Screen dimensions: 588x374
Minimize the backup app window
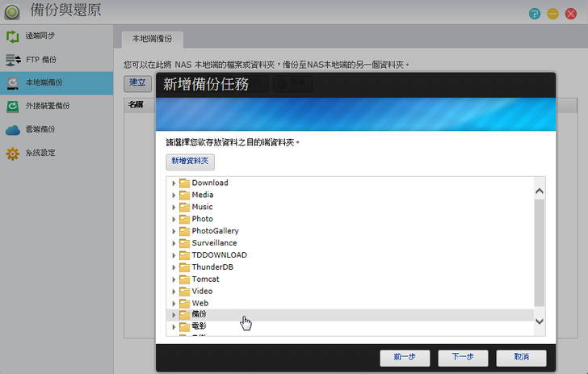552,14
